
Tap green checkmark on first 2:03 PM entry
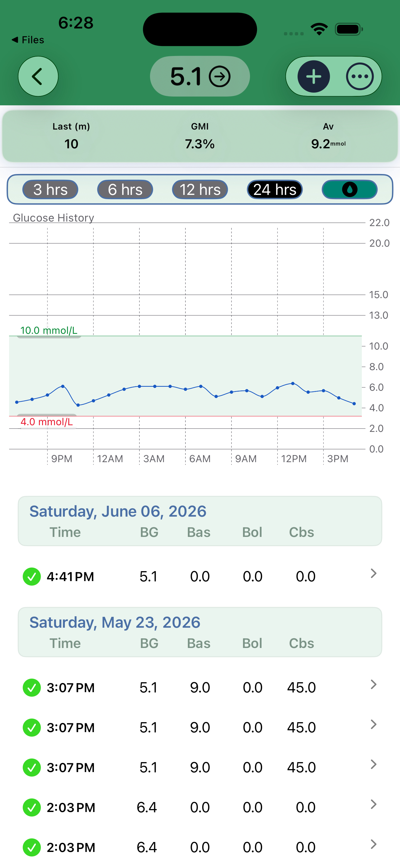32,807
